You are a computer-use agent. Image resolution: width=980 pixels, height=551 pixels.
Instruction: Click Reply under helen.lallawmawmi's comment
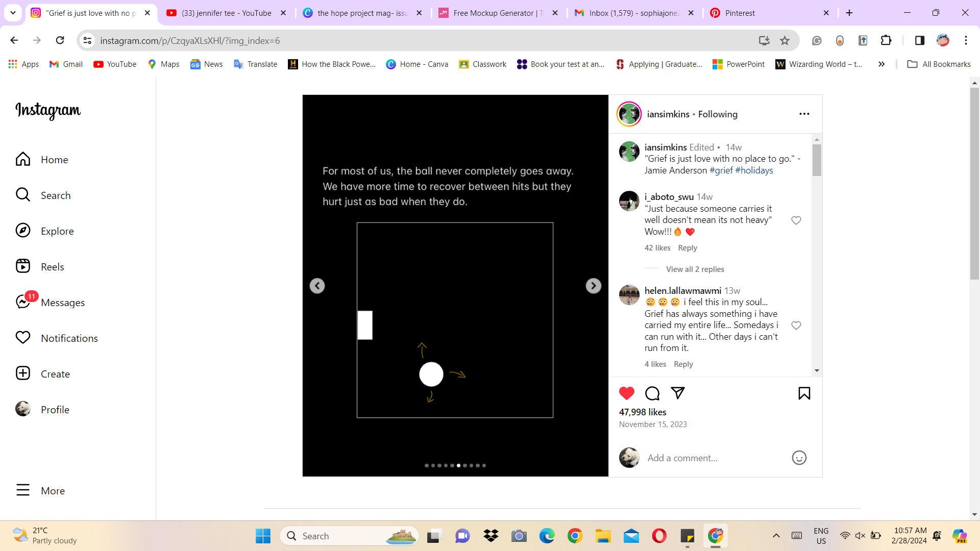click(683, 364)
